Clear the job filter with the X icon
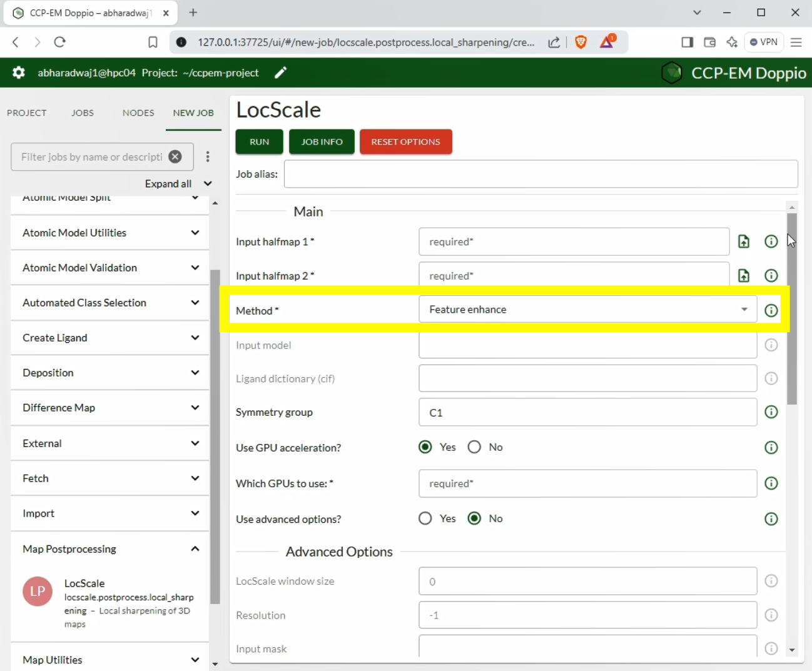The width and height of the screenshot is (812, 671). (x=175, y=157)
